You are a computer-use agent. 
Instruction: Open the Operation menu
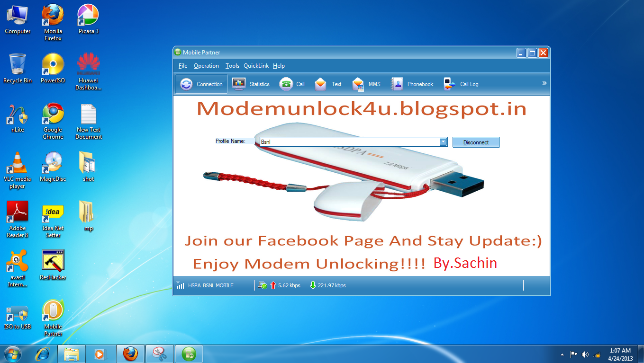206,66
